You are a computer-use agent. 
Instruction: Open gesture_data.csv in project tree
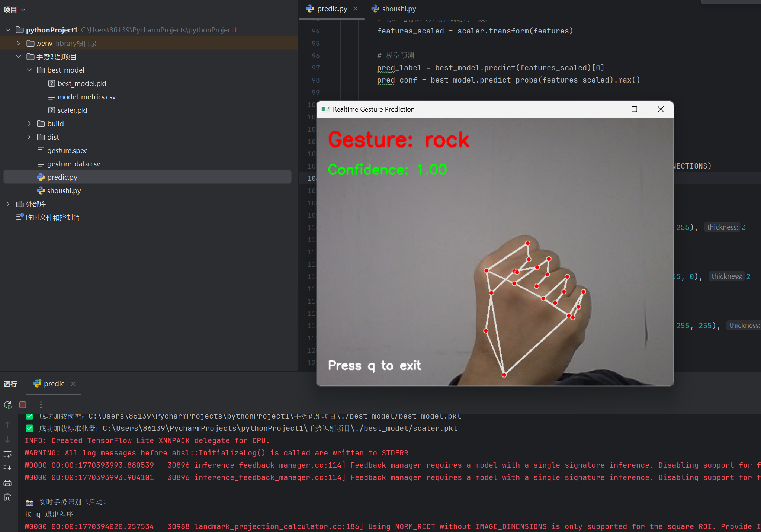point(73,164)
